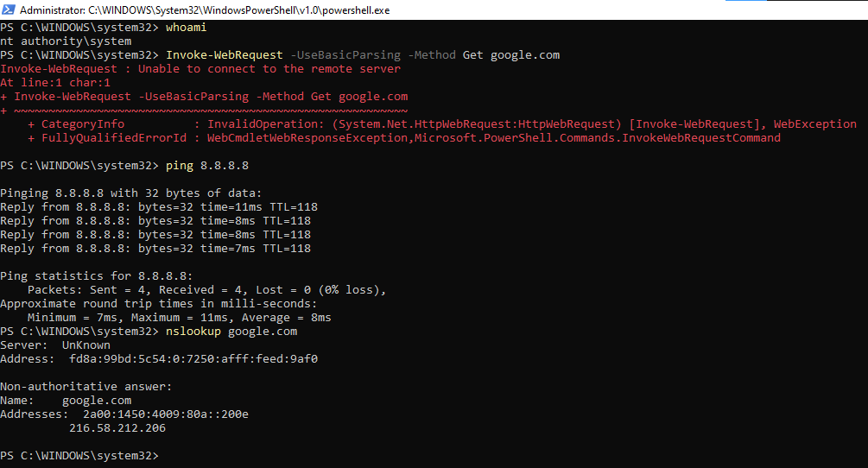Image resolution: width=868 pixels, height=468 pixels.
Task: Click the 'Minimum = 7ms, Maximum = 11ms' line
Action: (180, 318)
